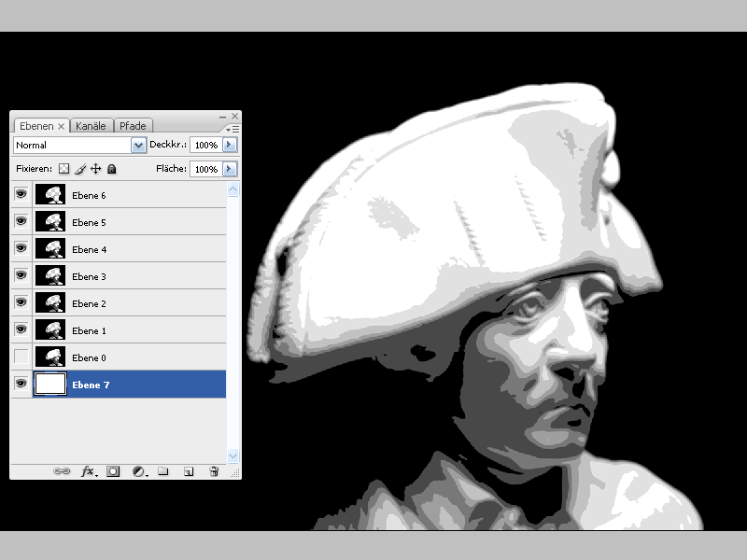Create a new layer group folder

[162, 471]
